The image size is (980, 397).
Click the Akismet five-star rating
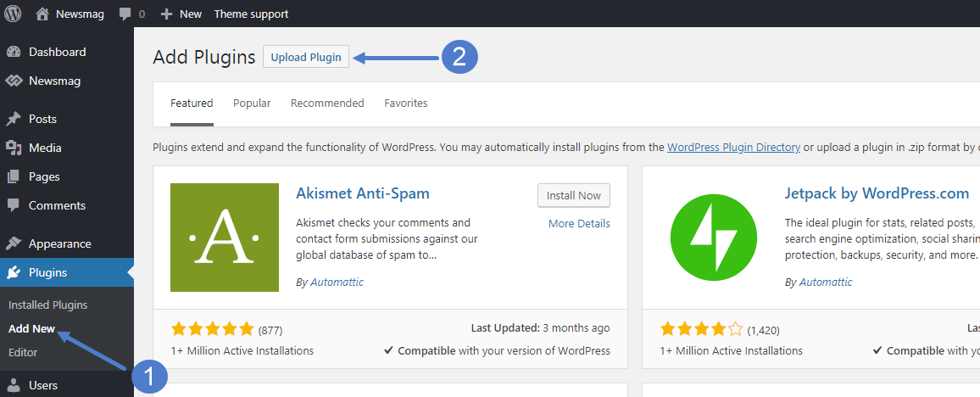tap(213, 329)
